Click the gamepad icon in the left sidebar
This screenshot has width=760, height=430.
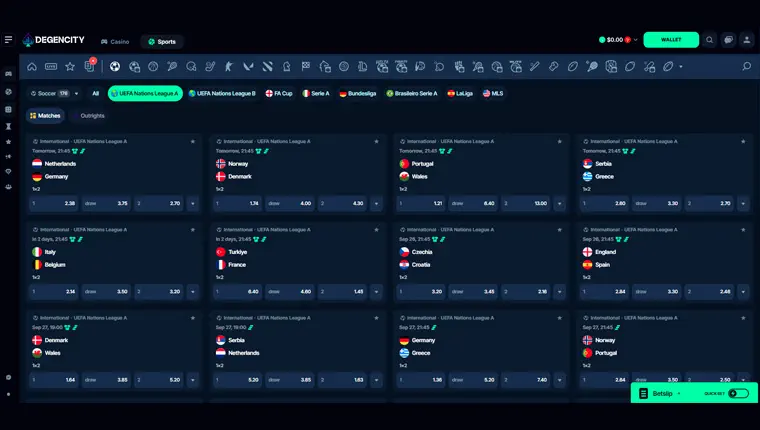[8, 74]
